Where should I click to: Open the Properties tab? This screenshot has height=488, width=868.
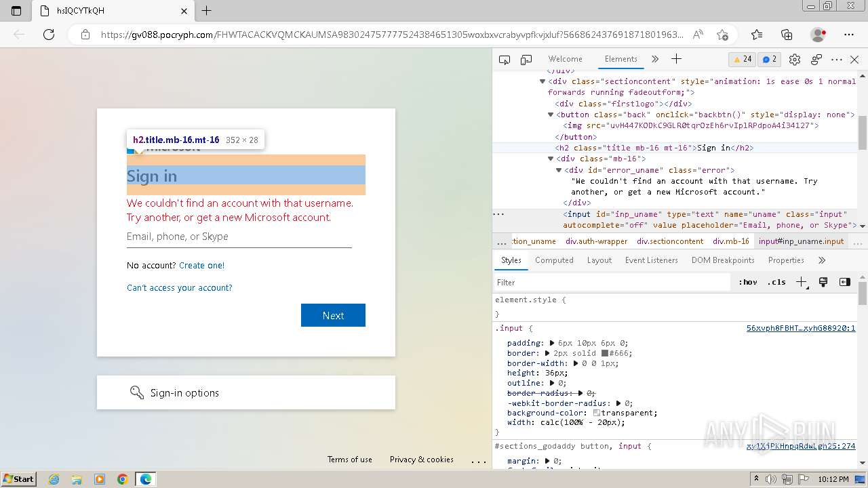(786, 260)
